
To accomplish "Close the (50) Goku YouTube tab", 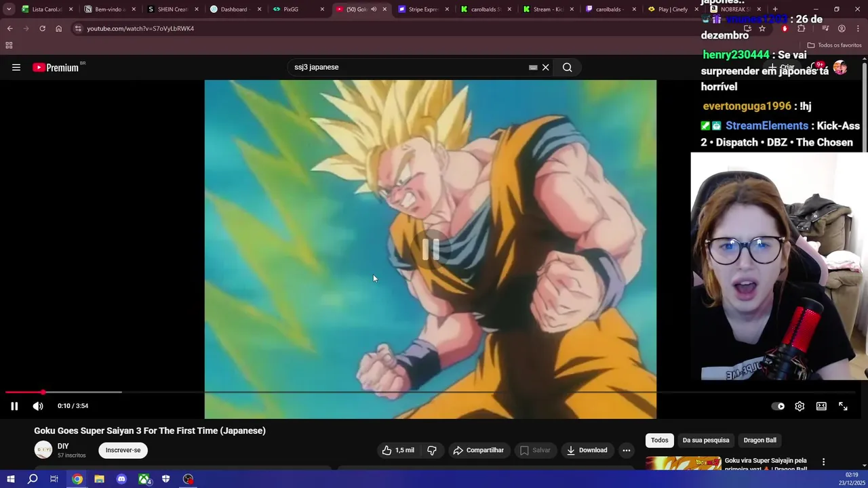I will (x=384, y=9).
